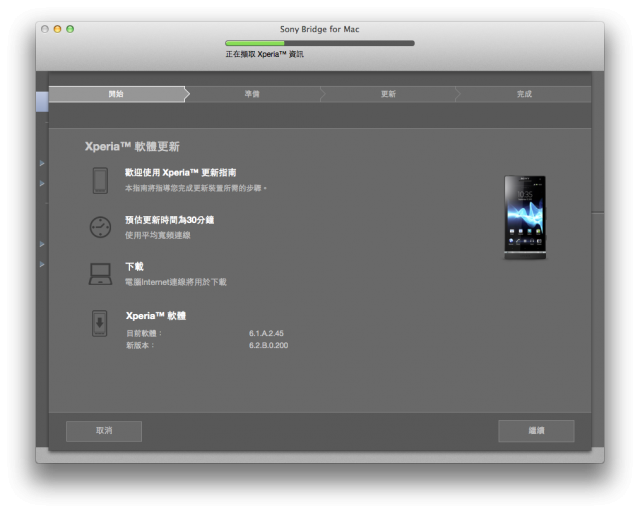Click the 預估更新時間為30分鐘 text
Screen dimensions: 640x513
[x=169, y=220]
